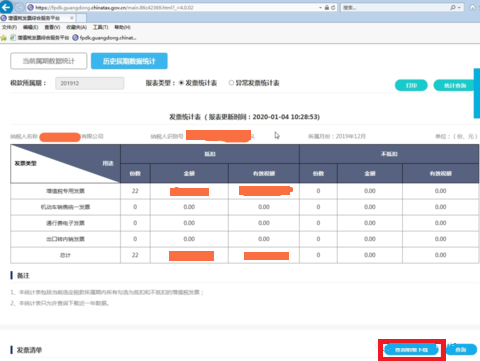The image size is (480, 361).
Task: Click the favorites star icon
Action: [x=4, y=38]
